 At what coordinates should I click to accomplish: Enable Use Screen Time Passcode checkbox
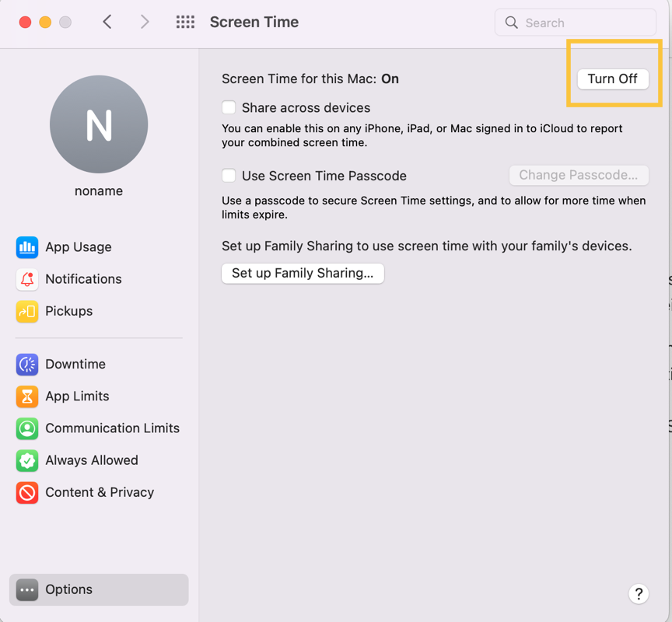(229, 176)
